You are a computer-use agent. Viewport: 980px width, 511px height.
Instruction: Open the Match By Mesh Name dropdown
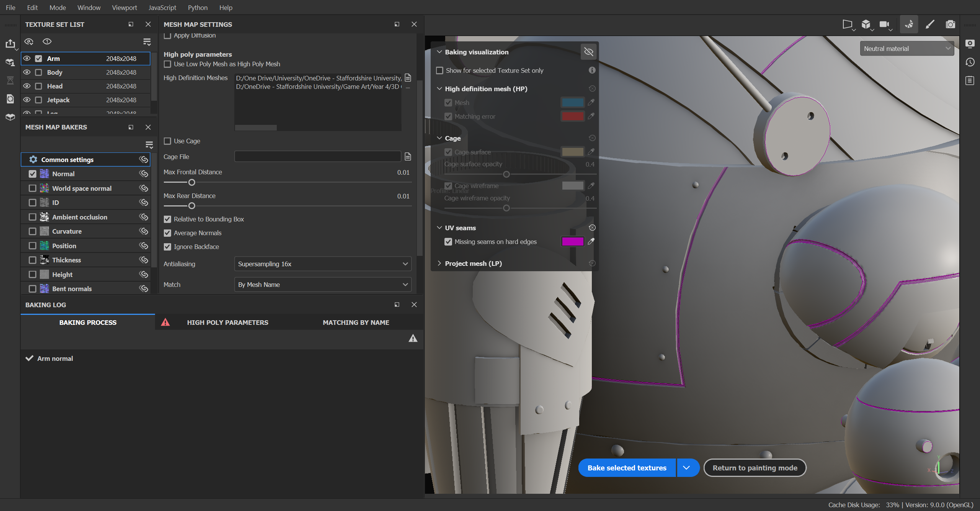(x=323, y=285)
